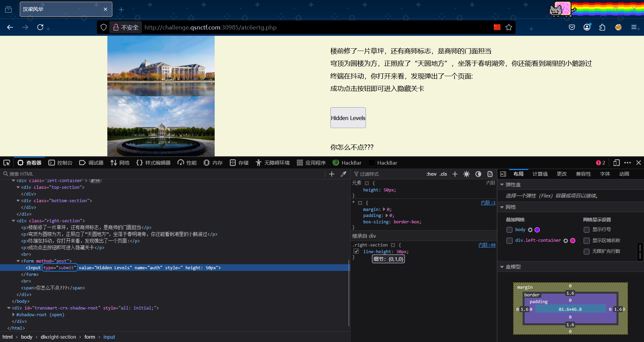Enable 显示区域名称 option
Screen dimensions: 644x342
point(587,241)
